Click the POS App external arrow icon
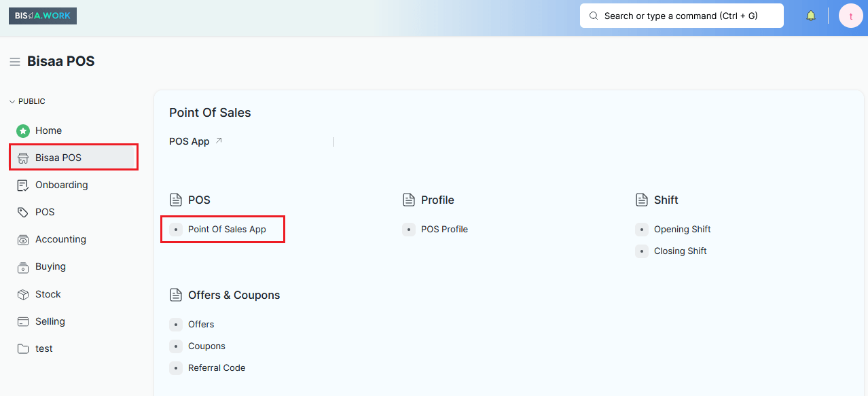Image resolution: width=868 pixels, height=396 pixels. pyautogui.click(x=219, y=141)
